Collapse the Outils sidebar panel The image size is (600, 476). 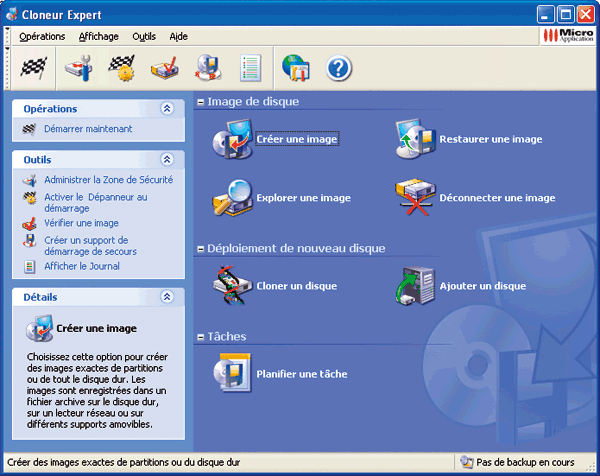click(167, 160)
